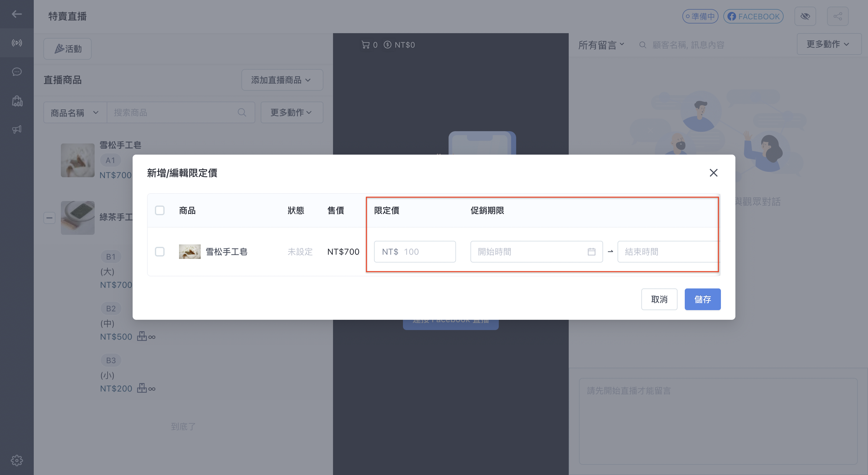Viewport: 868px width, 475px height.
Task: Select the A1 product tag
Action: [x=110, y=160]
